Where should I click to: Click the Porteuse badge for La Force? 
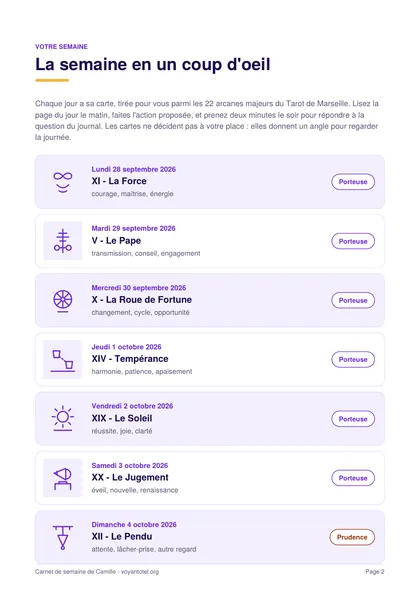(353, 182)
